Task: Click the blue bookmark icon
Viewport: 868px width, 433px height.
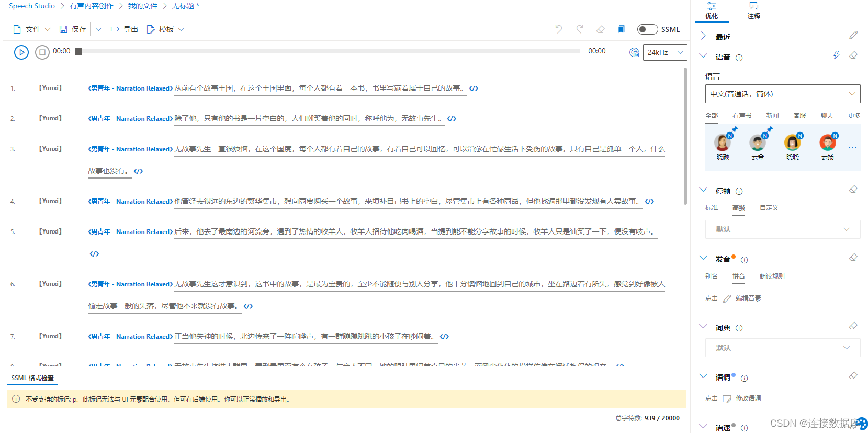Action: (621, 29)
